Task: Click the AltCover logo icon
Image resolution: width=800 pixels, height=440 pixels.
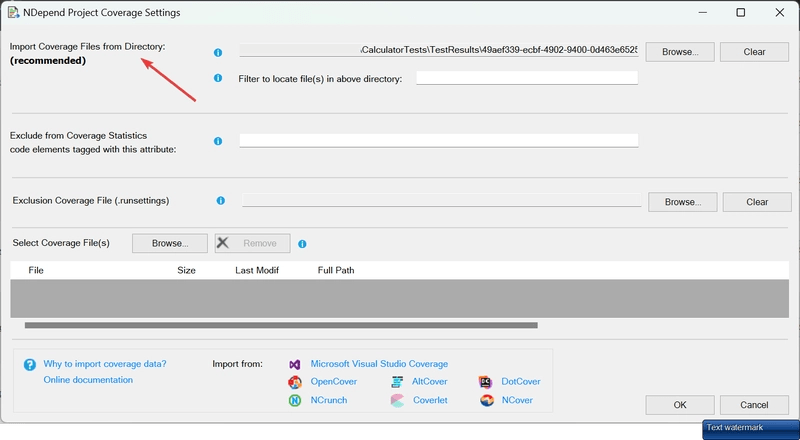Action: tap(397, 382)
